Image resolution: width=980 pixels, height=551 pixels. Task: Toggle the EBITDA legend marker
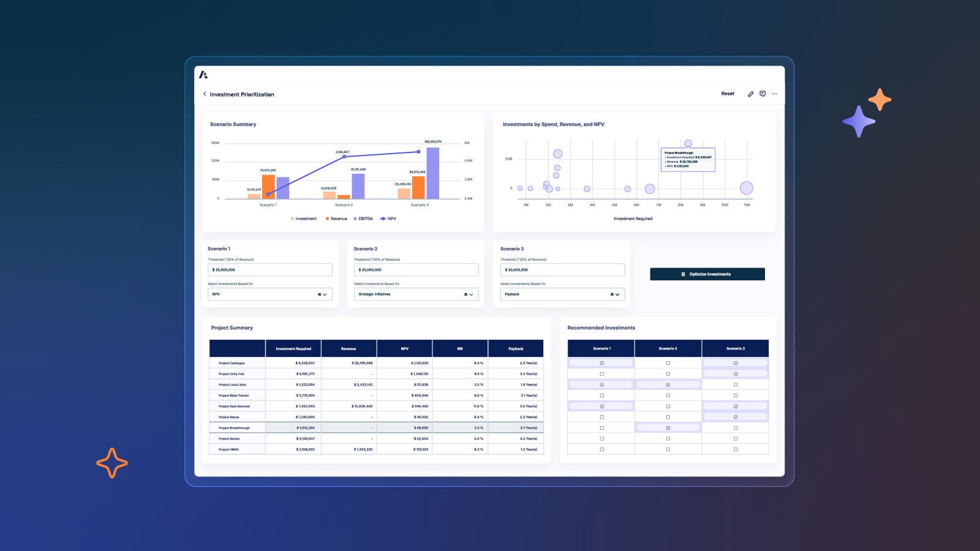click(355, 219)
